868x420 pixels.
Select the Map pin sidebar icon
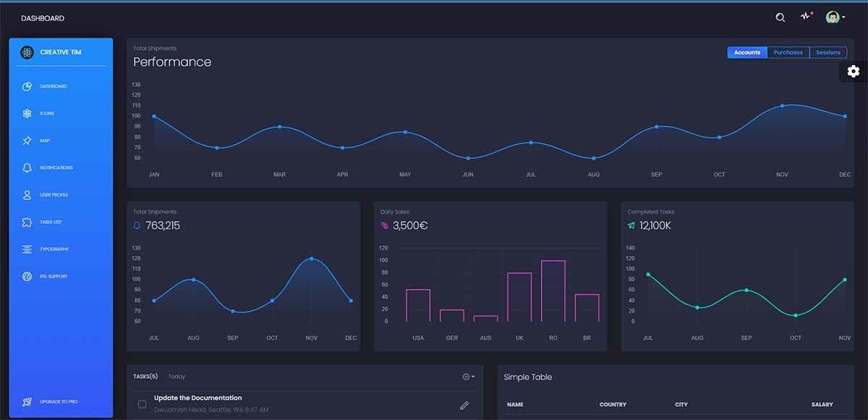(27, 140)
